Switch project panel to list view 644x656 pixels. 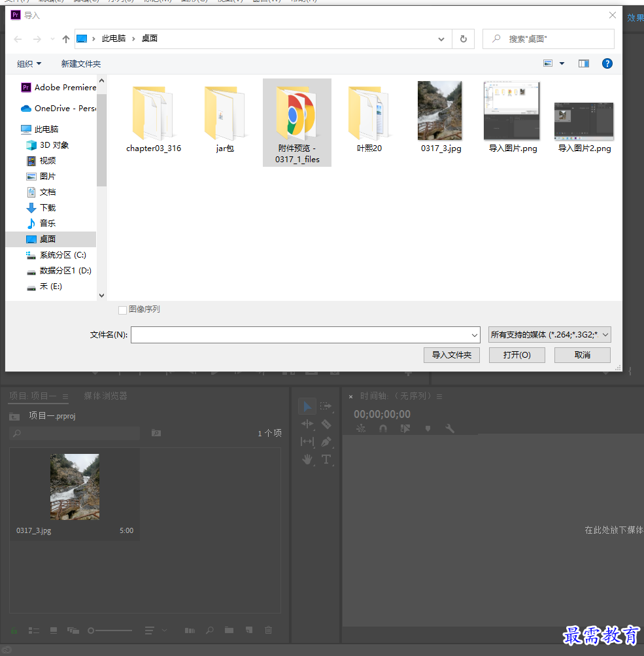[34, 630]
